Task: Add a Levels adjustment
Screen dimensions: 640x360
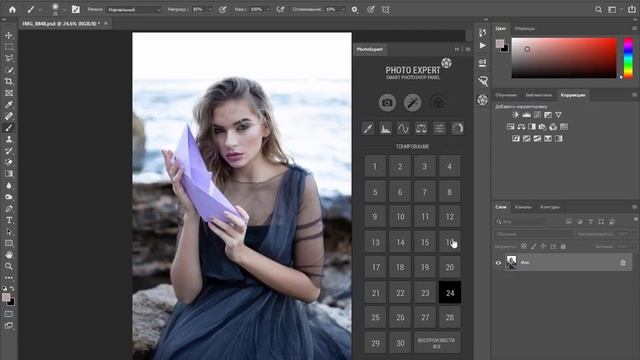Action: coord(527,115)
